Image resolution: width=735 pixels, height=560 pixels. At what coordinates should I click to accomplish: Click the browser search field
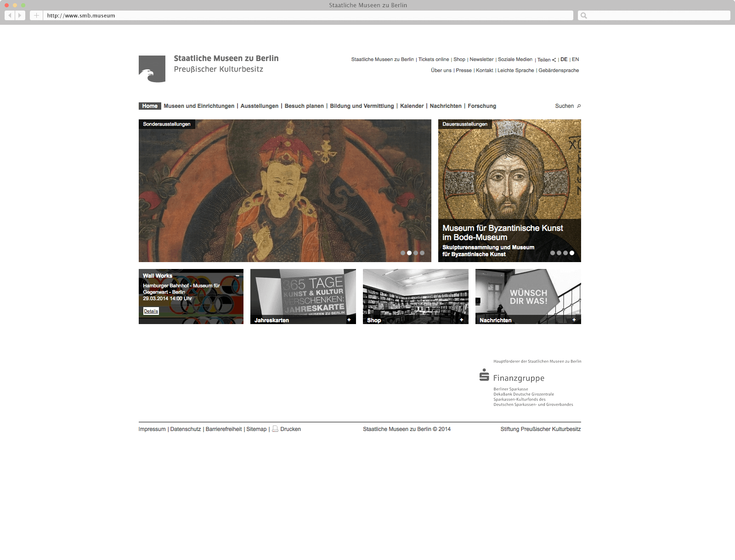coord(654,15)
